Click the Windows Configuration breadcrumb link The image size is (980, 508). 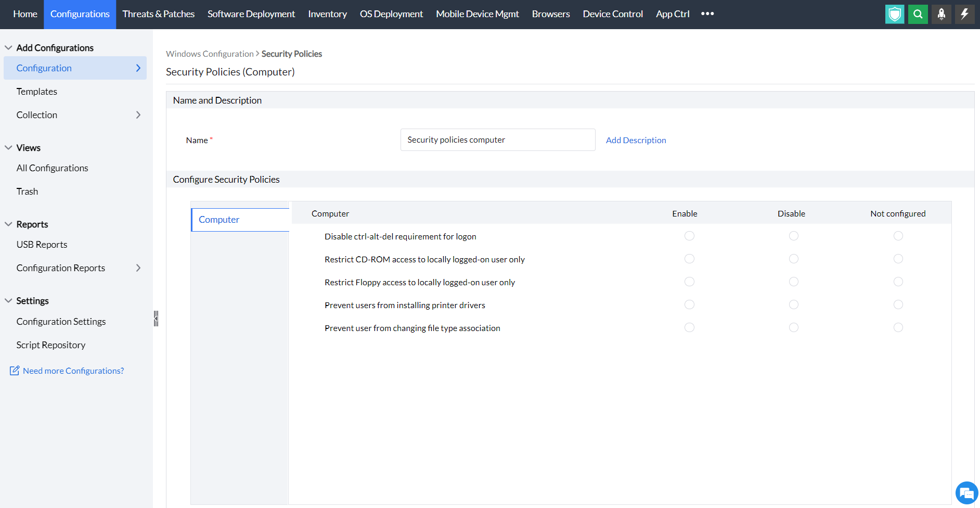click(x=210, y=54)
